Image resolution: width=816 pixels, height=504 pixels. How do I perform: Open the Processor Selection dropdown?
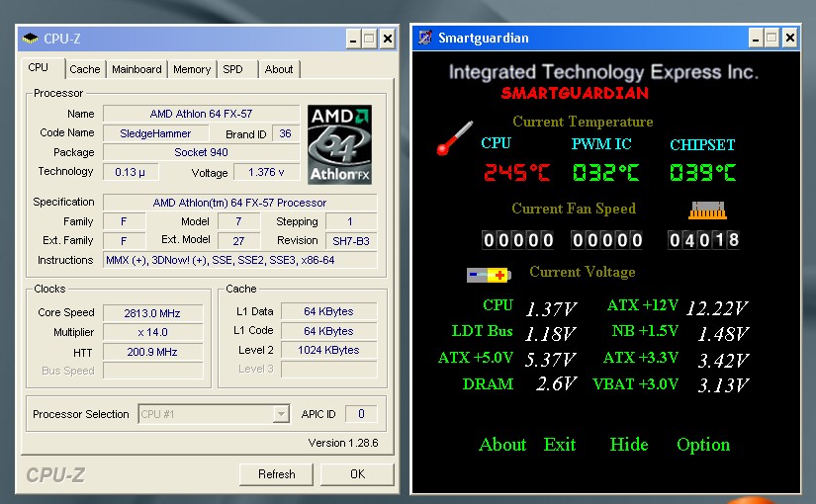click(281, 414)
